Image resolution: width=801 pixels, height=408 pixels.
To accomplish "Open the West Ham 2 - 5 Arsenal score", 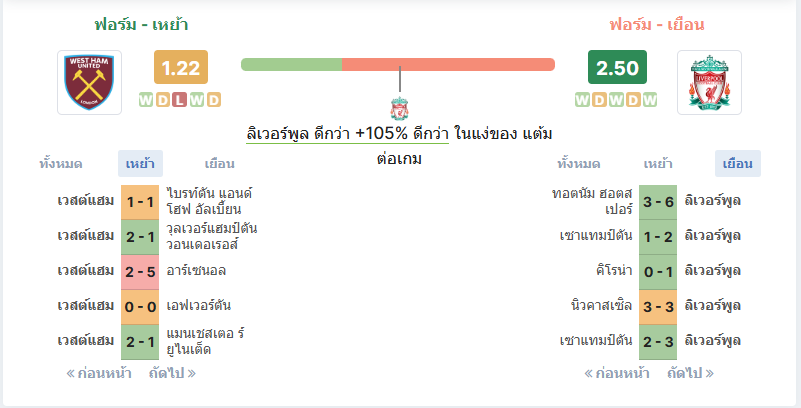I will [x=140, y=272].
